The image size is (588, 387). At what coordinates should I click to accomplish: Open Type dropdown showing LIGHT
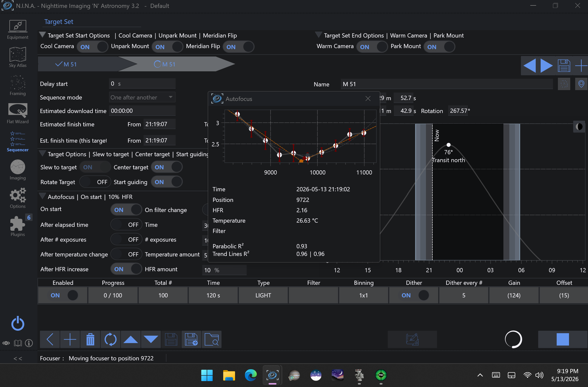click(x=263, y=295)
